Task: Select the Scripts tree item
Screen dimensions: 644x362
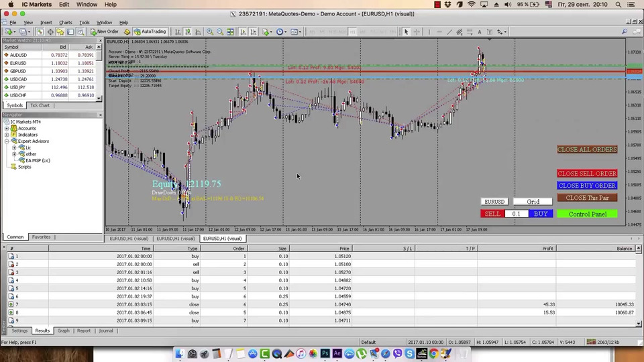Action: [x=24, y=167]
